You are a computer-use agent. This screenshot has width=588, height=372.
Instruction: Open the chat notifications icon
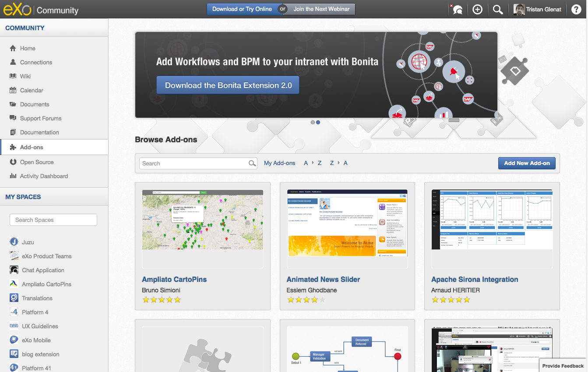point(456,9)
